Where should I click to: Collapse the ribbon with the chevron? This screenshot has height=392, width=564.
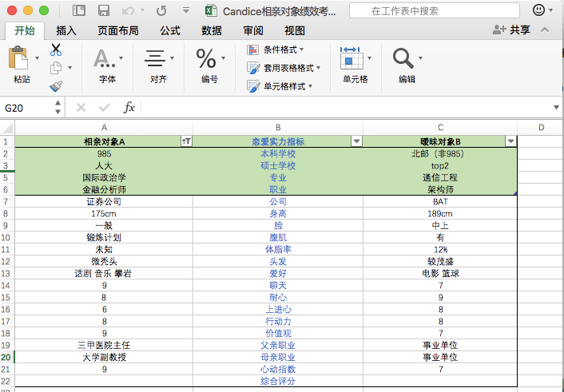pyautogui.click(x=545, y=30)
